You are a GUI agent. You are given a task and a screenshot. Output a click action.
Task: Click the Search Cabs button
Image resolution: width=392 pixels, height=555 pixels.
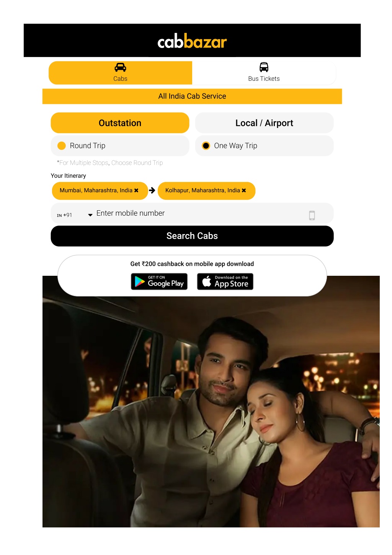point(192,236)
